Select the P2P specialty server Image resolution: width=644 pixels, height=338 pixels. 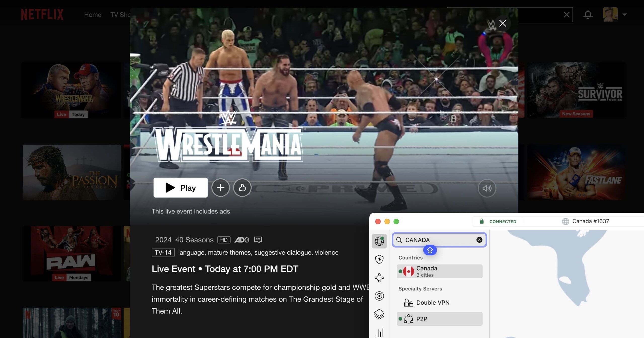point(421,319)
